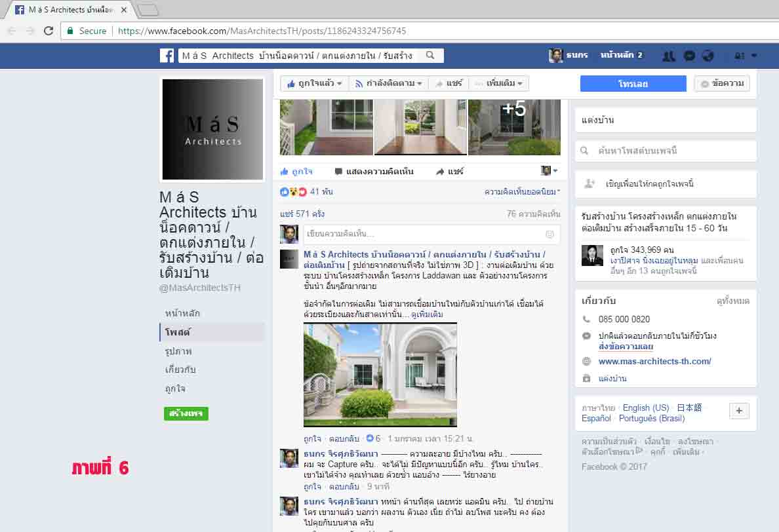Switch language to 日本語

coord(690,408)
